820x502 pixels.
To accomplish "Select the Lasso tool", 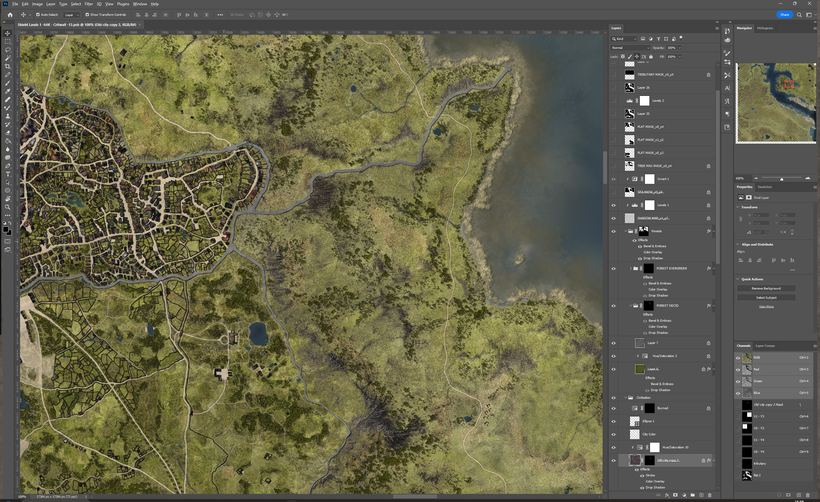I will coord(7,50).
